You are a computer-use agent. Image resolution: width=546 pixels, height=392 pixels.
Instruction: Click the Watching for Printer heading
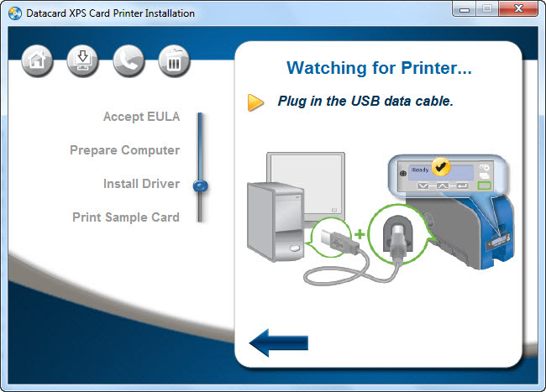point(379,68)
